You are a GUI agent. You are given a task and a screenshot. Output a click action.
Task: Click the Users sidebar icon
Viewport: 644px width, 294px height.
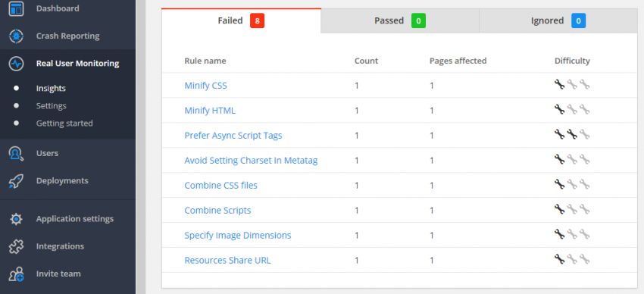(x=16, y=153)
